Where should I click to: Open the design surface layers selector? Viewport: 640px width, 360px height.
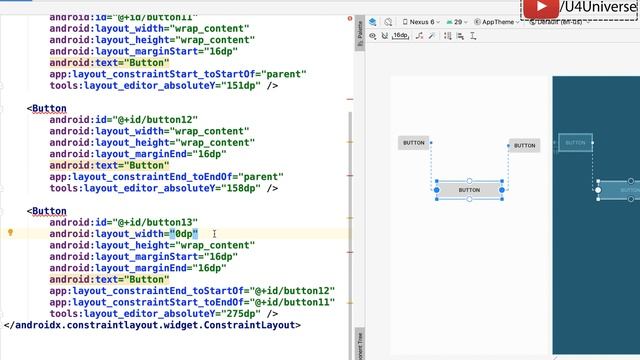[x=372, y=22]
